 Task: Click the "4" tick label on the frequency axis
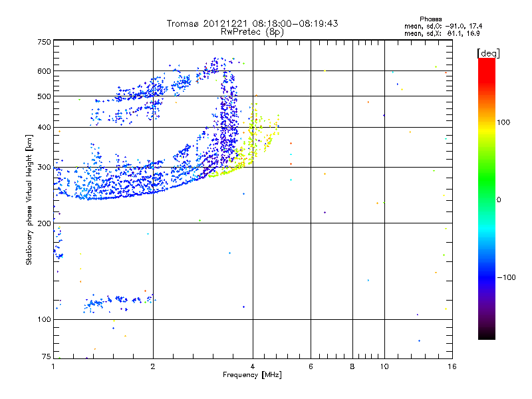pos(253,366)
